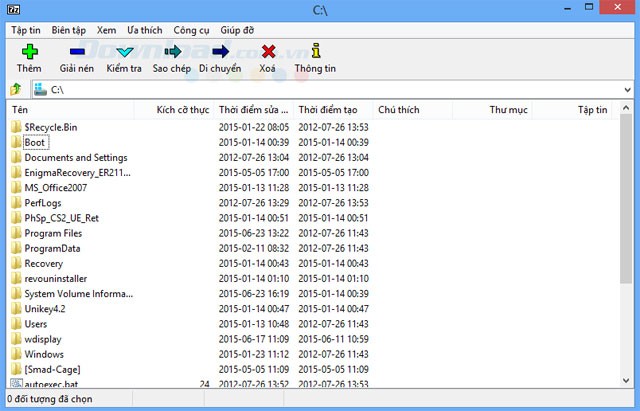Click the drive icon in address bar

pyautogui.click(x=40, y=89)
